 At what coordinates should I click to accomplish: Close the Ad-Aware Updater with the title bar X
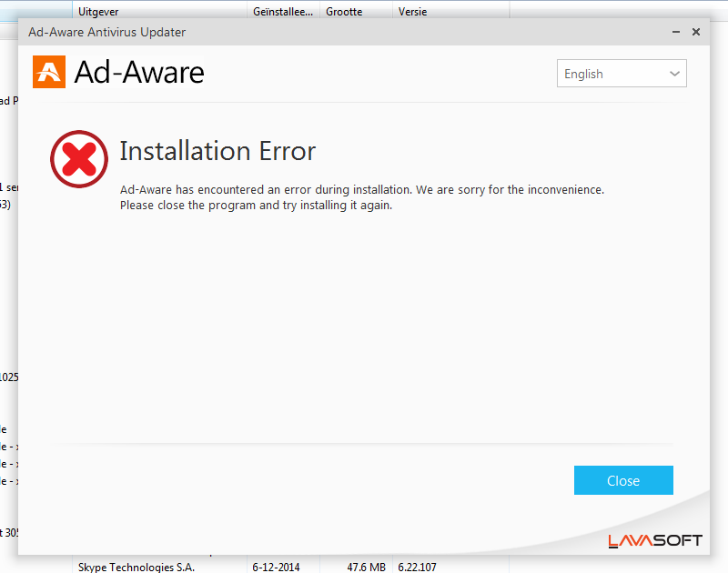(696, 32)
